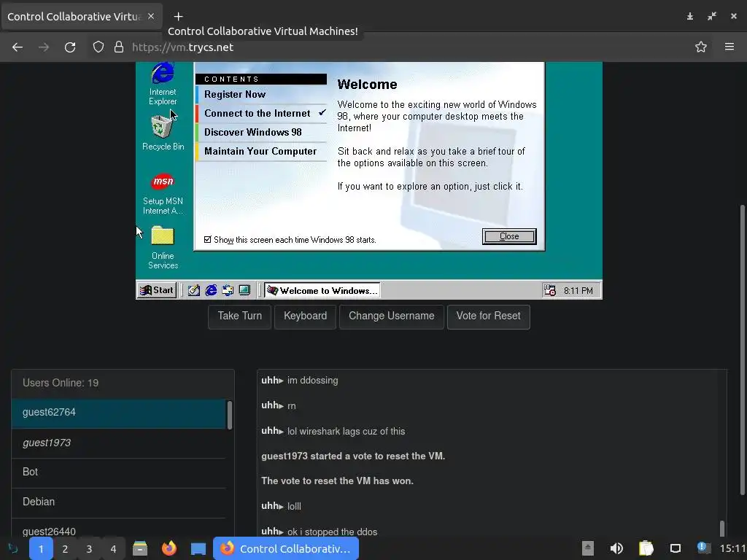Click the display monitor tray icon

[x=676, y=548]
